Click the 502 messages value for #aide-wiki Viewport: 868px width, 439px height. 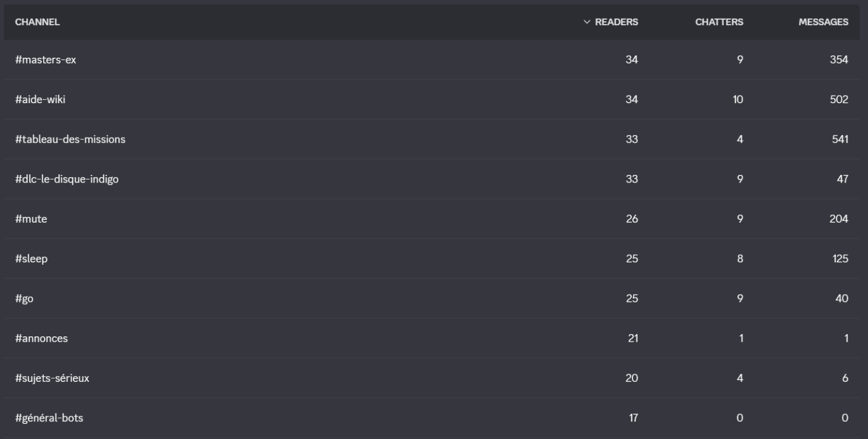pos(839,99)
